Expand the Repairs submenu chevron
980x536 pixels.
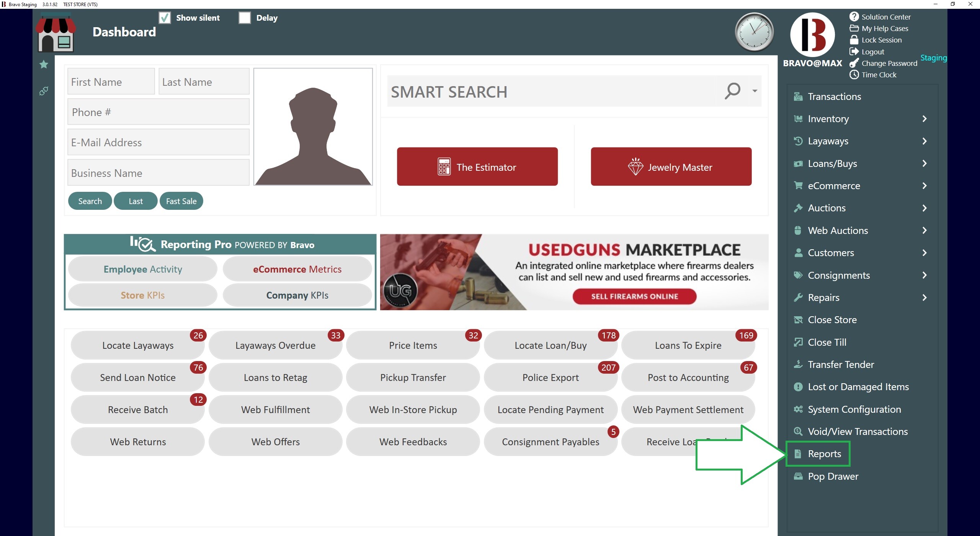tap(924, 297)
